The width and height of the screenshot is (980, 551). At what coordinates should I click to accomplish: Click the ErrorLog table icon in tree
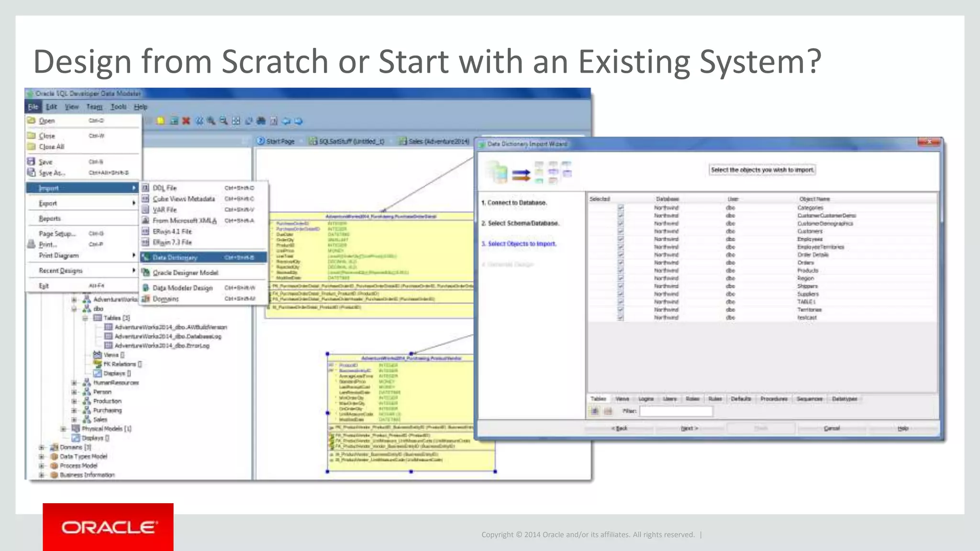(109, 345)
